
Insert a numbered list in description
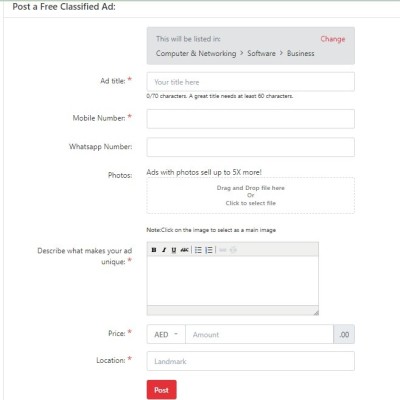tap(209, 250)
